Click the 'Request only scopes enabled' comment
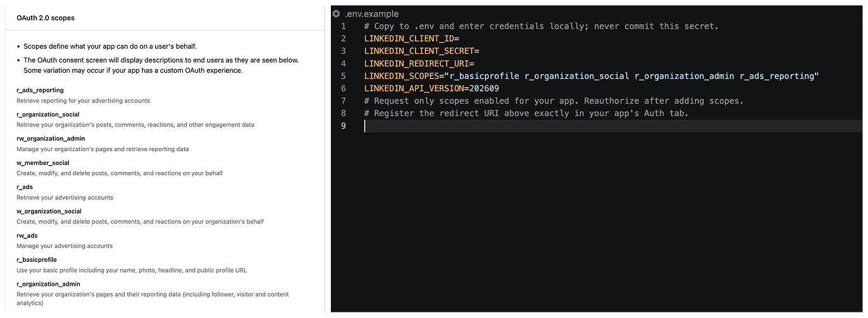The image size is (868, 318). coord(554,101)
